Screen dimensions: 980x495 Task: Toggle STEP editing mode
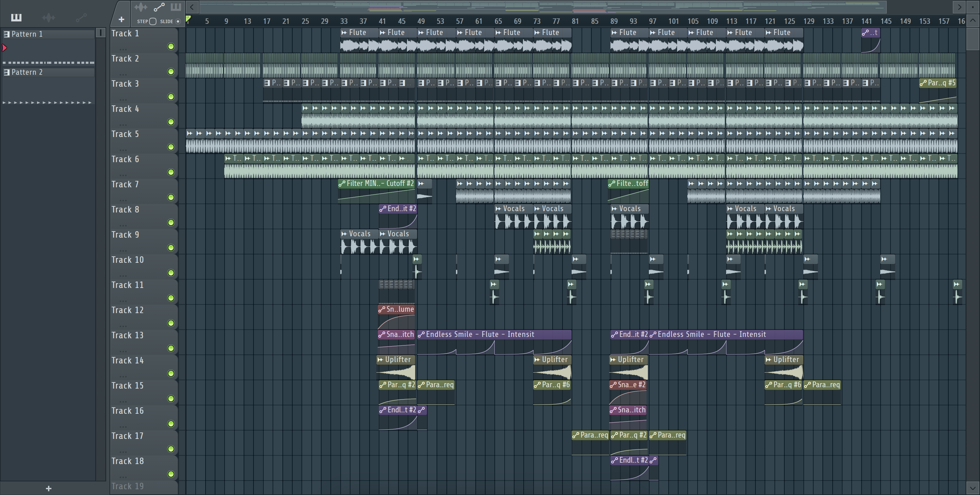[x=152, y=21]
